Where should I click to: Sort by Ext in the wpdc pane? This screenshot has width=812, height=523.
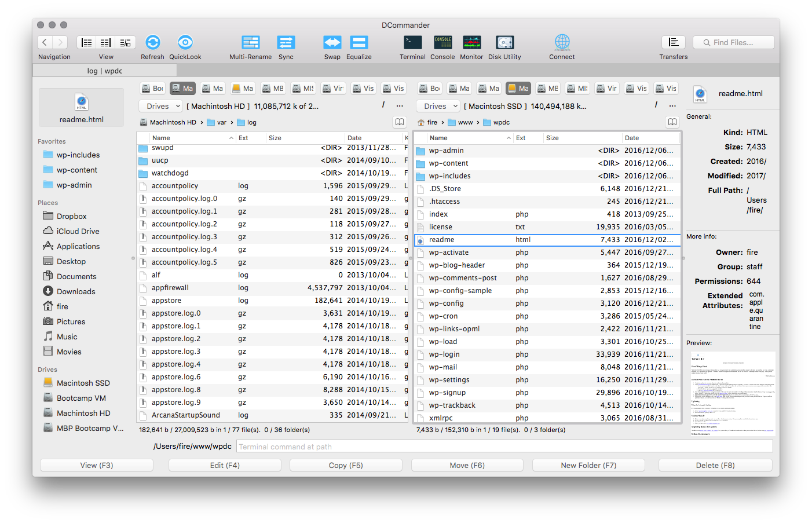[x=528, y=138]
